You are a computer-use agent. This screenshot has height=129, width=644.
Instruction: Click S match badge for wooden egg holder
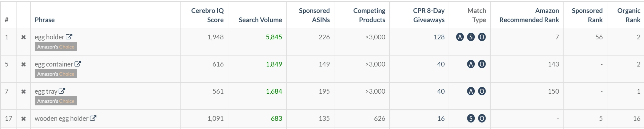471,118
